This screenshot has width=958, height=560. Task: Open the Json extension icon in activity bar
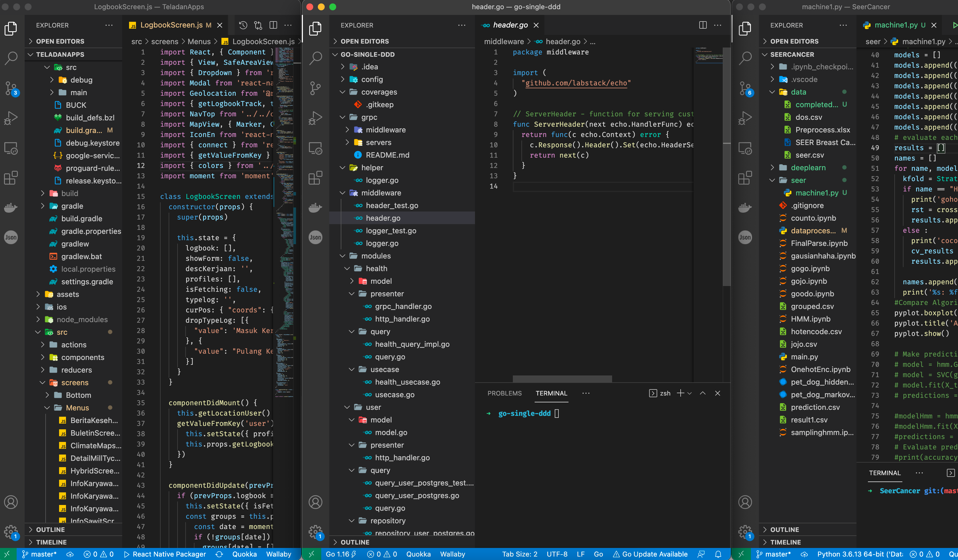(11, 237)
